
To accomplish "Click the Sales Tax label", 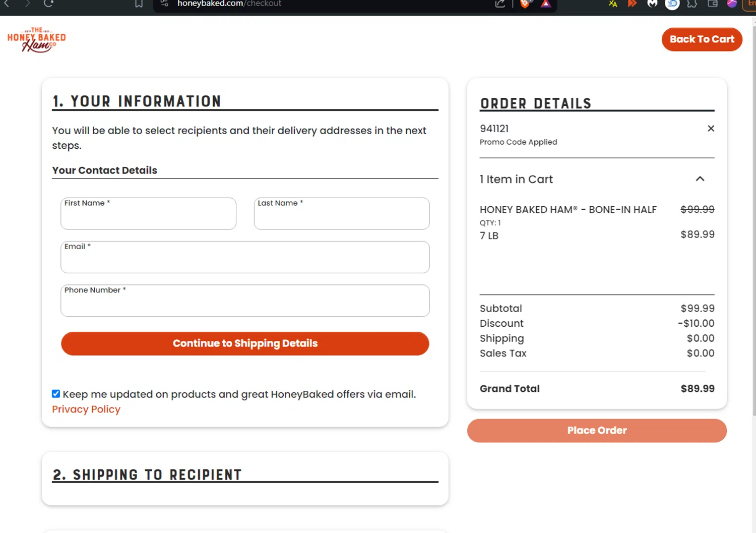I will 503,353.
